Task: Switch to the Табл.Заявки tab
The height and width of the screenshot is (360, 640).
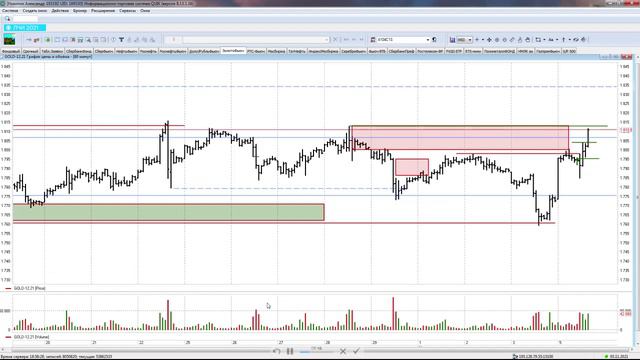Action: [x=52, y=51]
